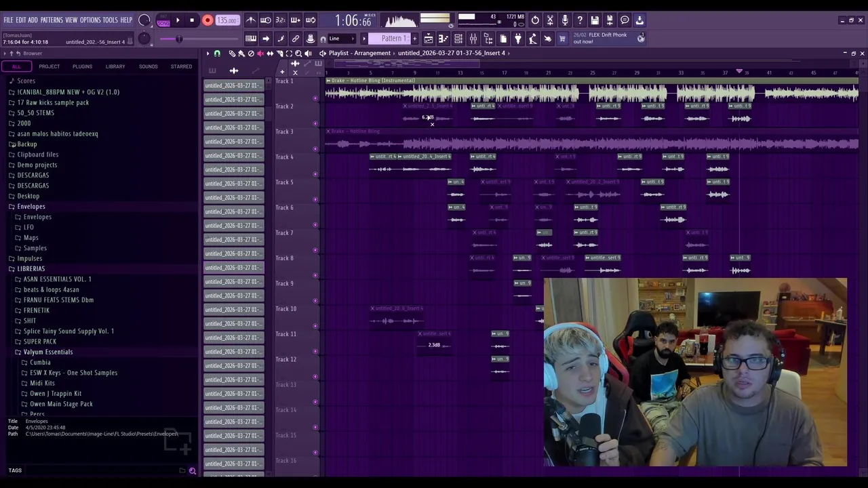
Task: Open PATTERNS menu
Action: 52,20
